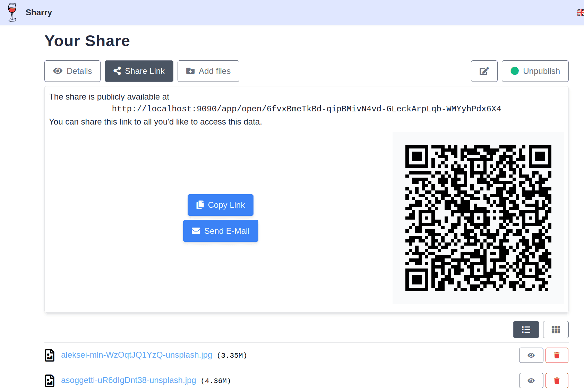
Task: Delete the aleksei-mln-WzOqtJQ1YzQ-unsplash.jpg file
Action: (557, 355)
